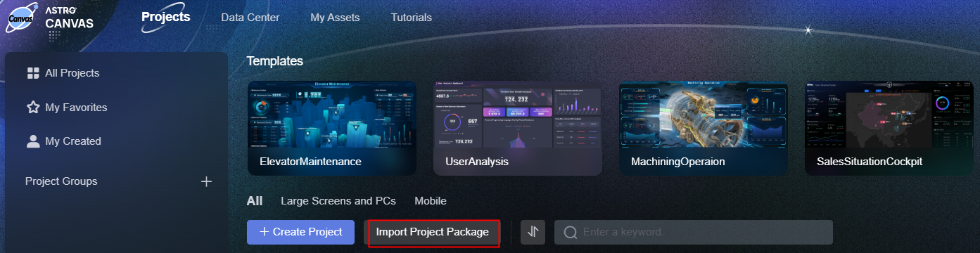Open the UserAnalysis template thumbnail
Viewport: 980px width, 253px height.
(518, 128)
